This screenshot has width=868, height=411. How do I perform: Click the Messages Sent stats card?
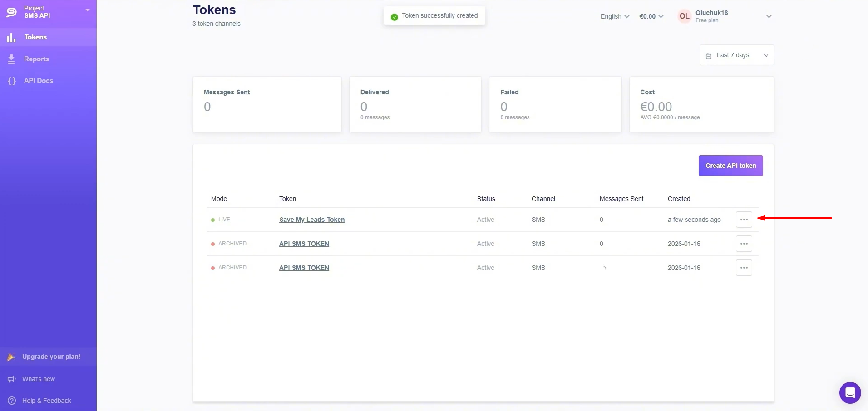click(267, 104)
